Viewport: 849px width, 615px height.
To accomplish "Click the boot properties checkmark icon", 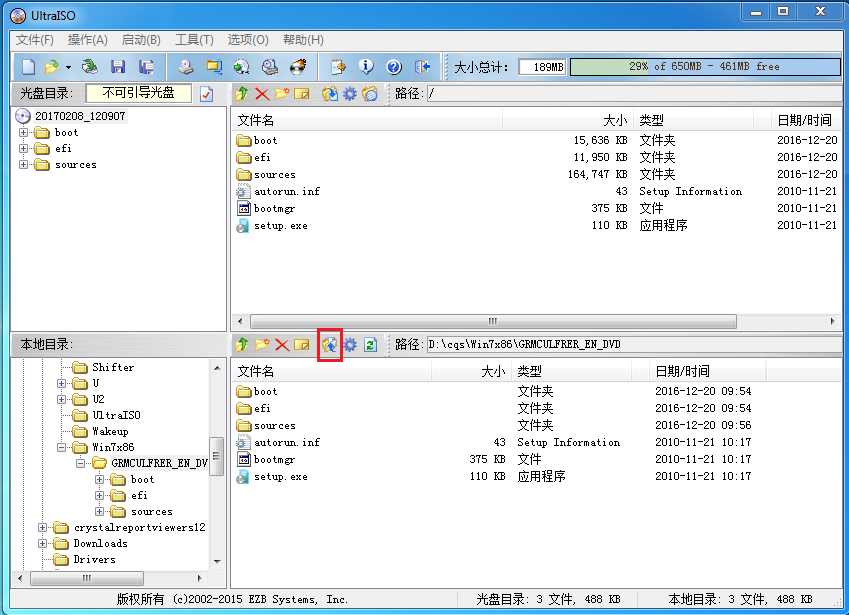I will [206, 94].
